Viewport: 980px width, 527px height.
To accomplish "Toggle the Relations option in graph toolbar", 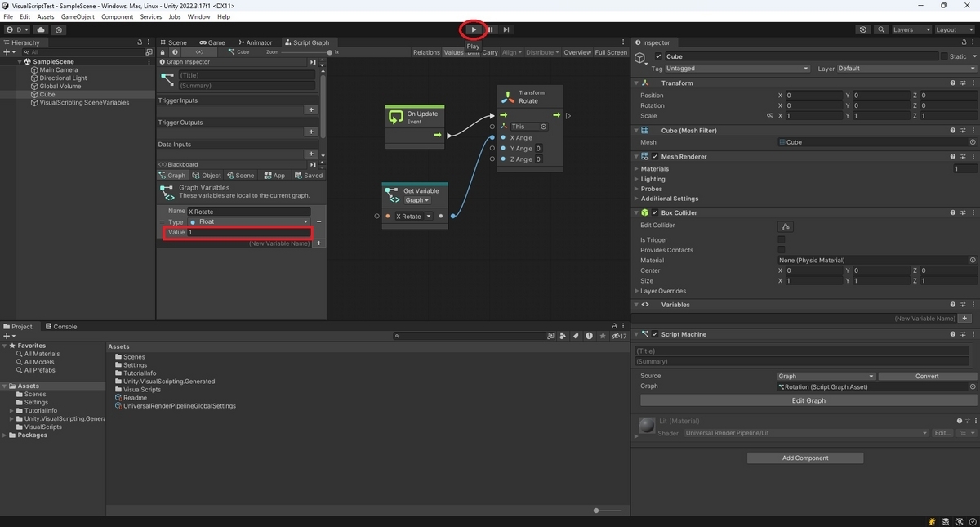I will [426, 52].
